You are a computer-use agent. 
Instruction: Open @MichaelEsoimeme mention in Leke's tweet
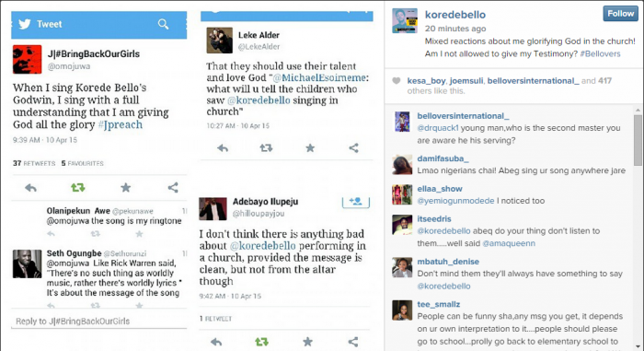[x=318, y=77]
